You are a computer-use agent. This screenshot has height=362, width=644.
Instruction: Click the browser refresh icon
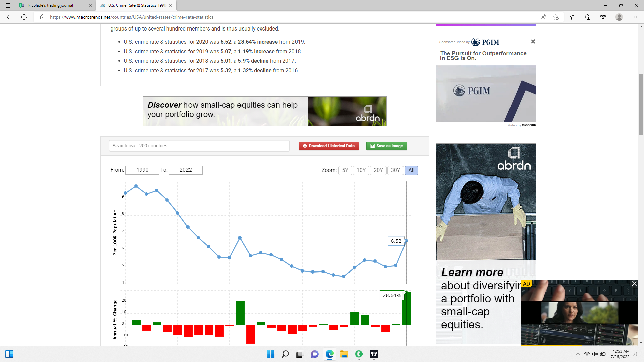tap(24, 17)
